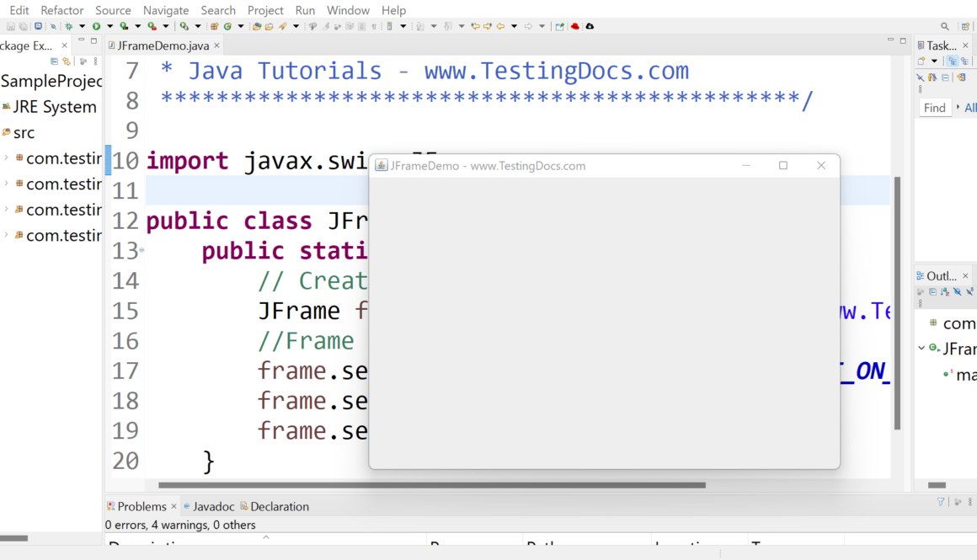Click the back navigation arrow in toolbar
977x560 pixels.
(x=500, y=27)
